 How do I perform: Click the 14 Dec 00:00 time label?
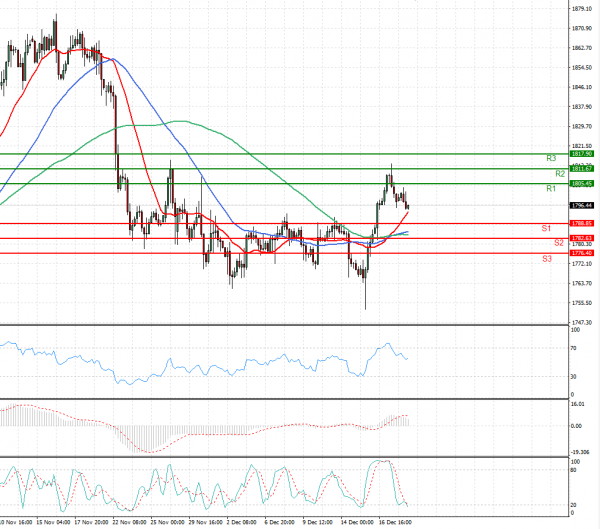tap(357, 522)
